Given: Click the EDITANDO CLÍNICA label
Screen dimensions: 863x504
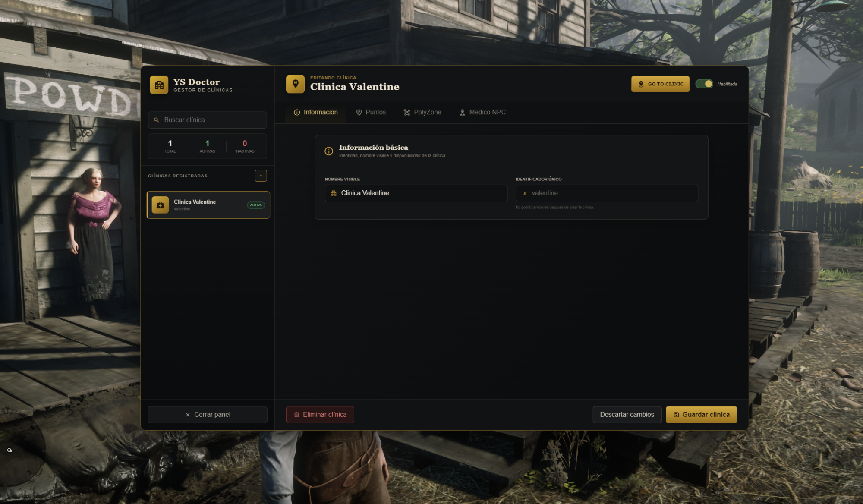Looking at the screenshot, I should (x=333, y=78).
